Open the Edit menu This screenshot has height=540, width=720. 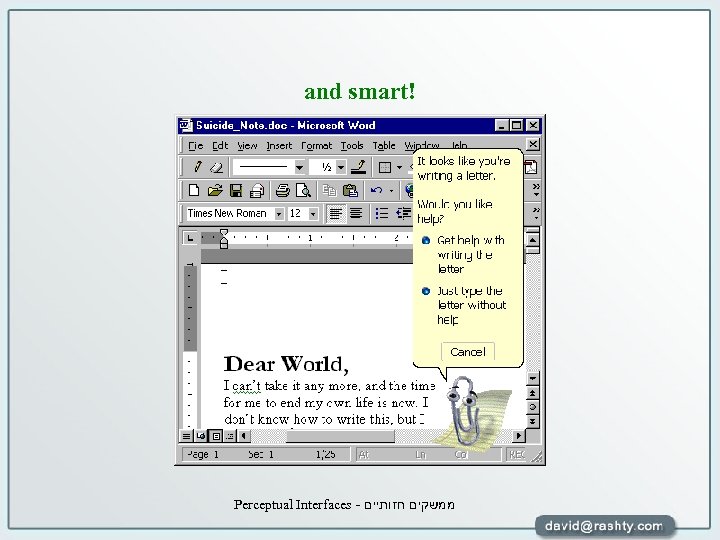[x=220, y=146]
